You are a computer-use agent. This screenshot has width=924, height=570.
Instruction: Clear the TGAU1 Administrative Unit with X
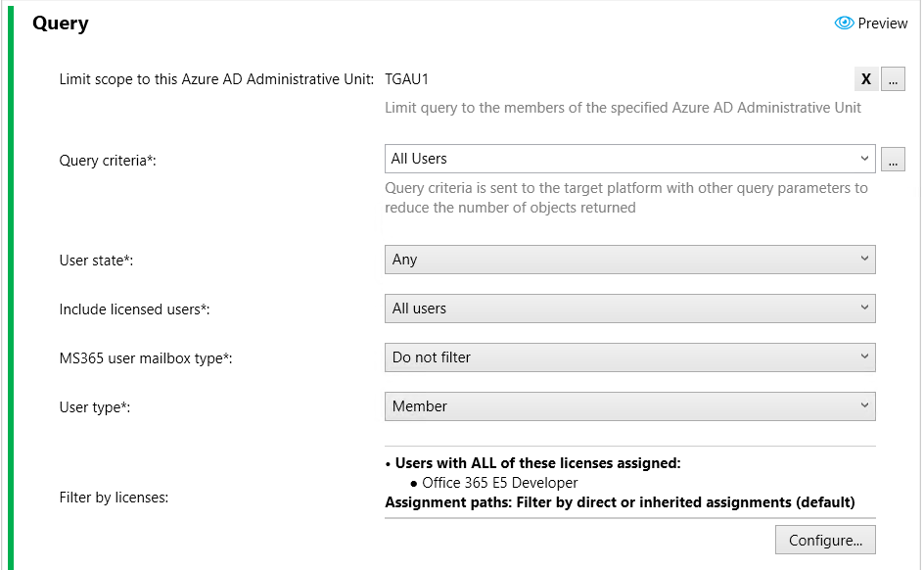click(866, 79)
